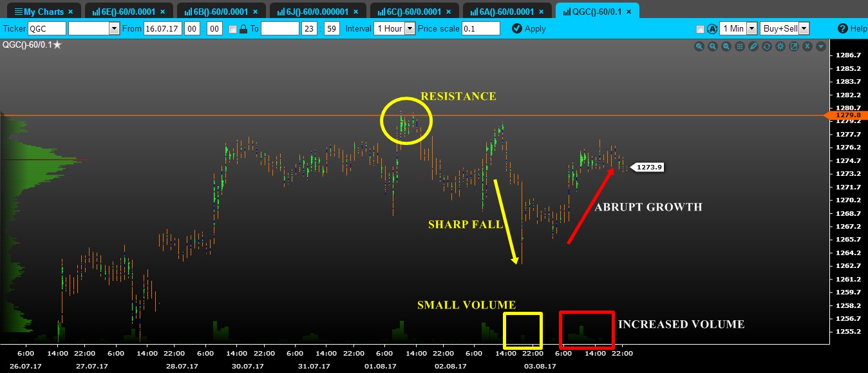Viewport: 868px width, 373px height.
Task: Switch to 6B()-60/0.0001 tab
Action: coord(221,12)
